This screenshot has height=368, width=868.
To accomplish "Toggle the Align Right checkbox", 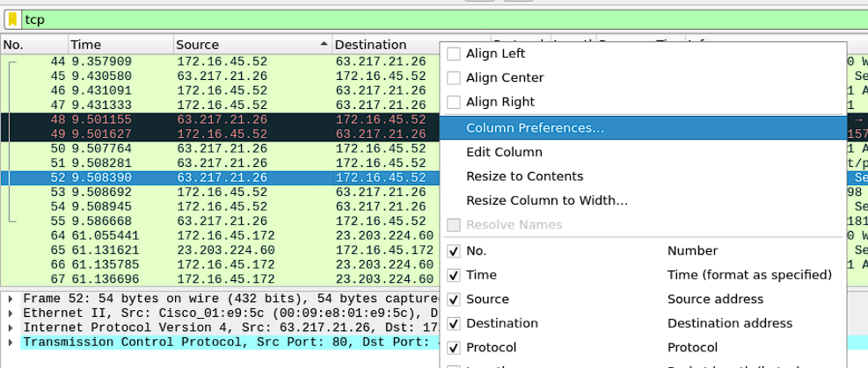I will click(x=454, y=102).
